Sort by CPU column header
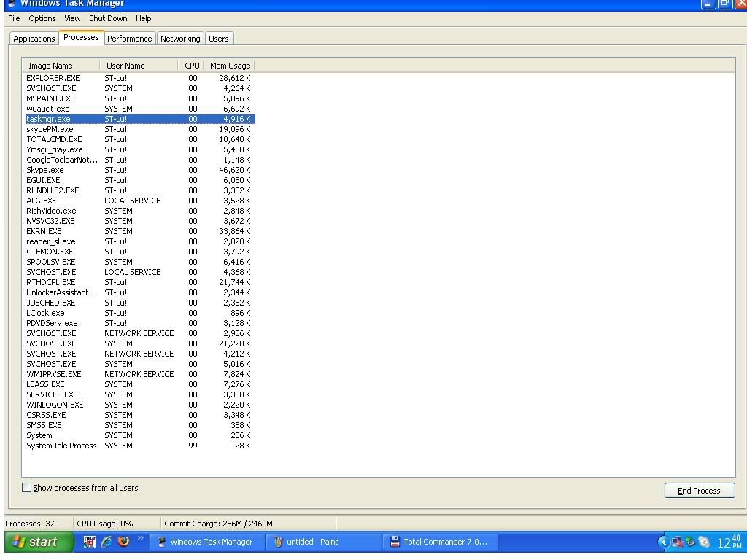Image resolution: width=747 pixels, height=560 pixels. pyautogui.click(x=191, y=66)
